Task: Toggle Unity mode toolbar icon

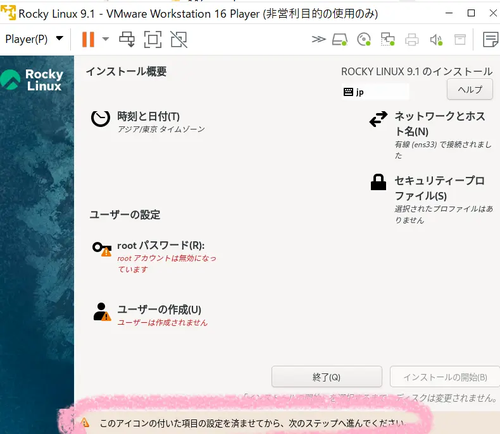Action: tap(179, 39)
